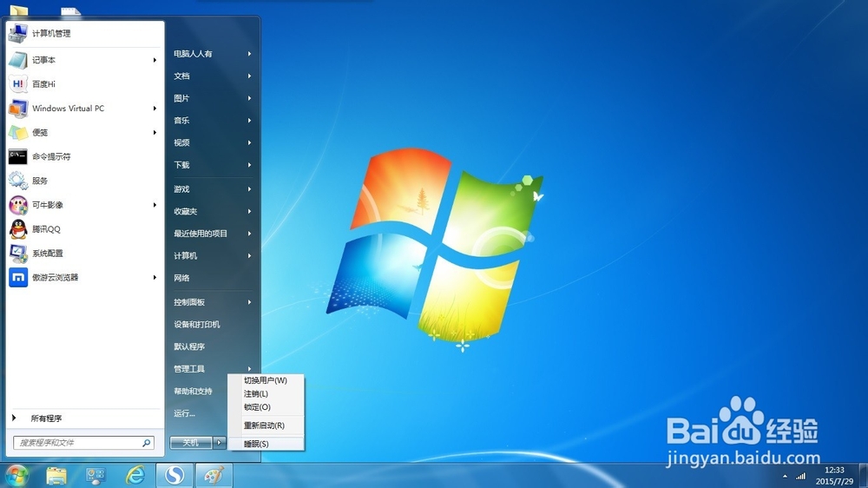This screenshot has width=868, height=488.
Task: Click the Windows Start orb
Action: 16,476
